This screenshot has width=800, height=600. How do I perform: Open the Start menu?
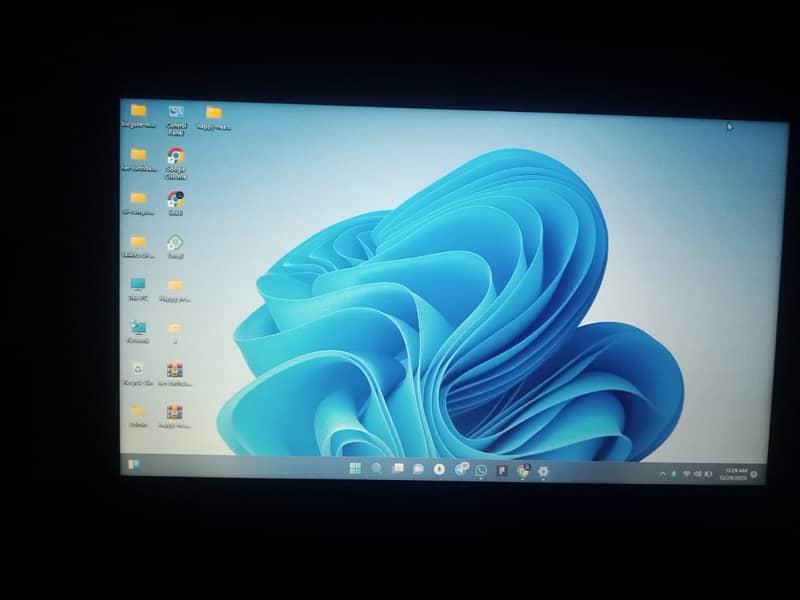[x=355, y=469]
